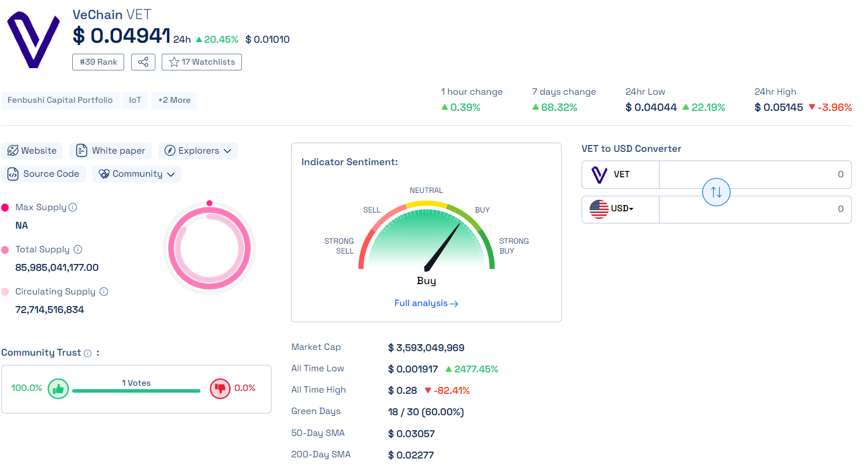
Task: Show the +2 More tags
Action: 174,100
